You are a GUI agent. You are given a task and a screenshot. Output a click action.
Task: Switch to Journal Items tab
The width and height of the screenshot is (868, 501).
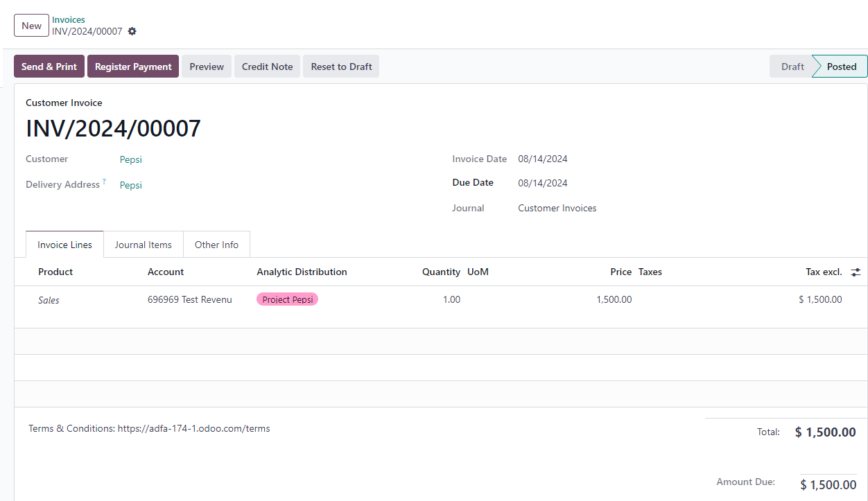[x=144, y=245]
